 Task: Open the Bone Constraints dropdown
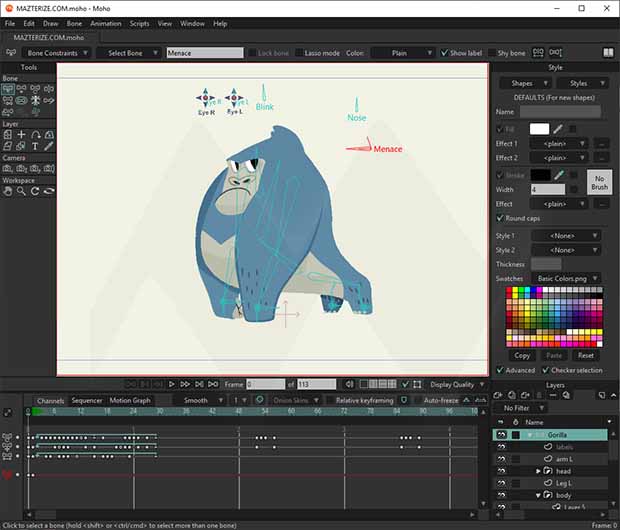(x=55, y=53)
